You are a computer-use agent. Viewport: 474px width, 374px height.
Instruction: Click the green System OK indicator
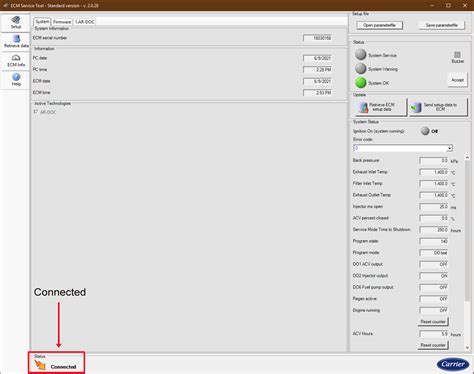pyautogui.click(x=361, y=83)
